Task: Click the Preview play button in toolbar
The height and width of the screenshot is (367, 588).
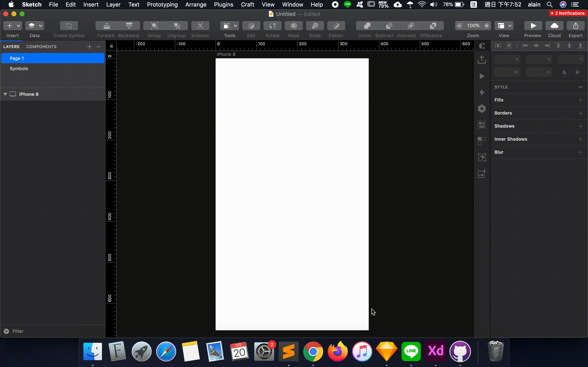Action: (x=533, y=26)
